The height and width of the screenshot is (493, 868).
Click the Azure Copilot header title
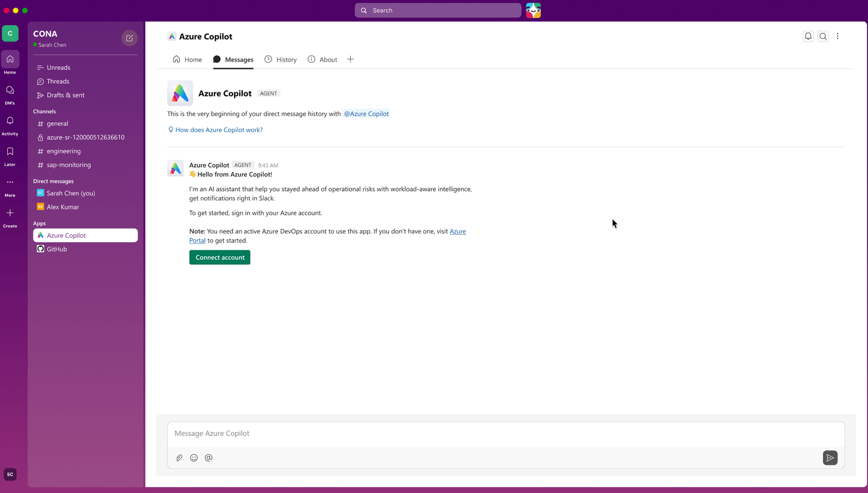(x=206, y=37)
